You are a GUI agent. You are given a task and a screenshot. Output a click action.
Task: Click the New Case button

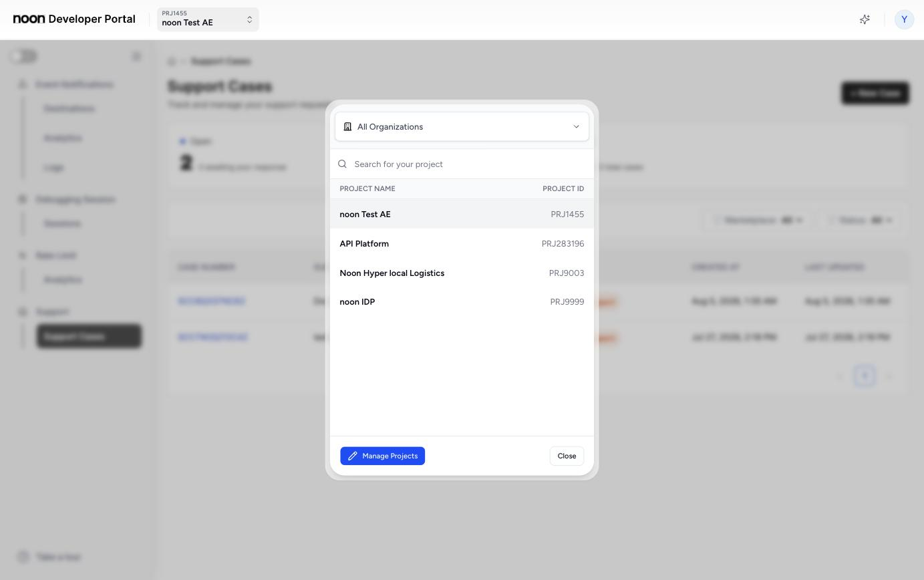click(x=875, y=93)
